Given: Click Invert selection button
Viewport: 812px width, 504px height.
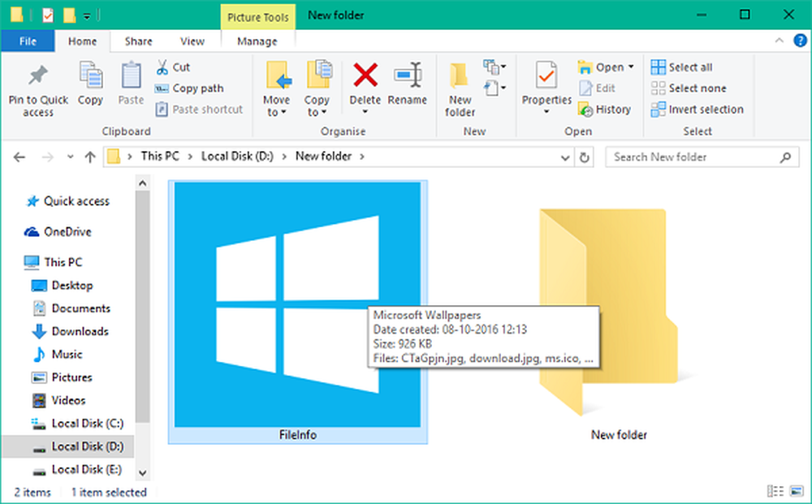Looking at the screenshot, I should pos(697,110).
